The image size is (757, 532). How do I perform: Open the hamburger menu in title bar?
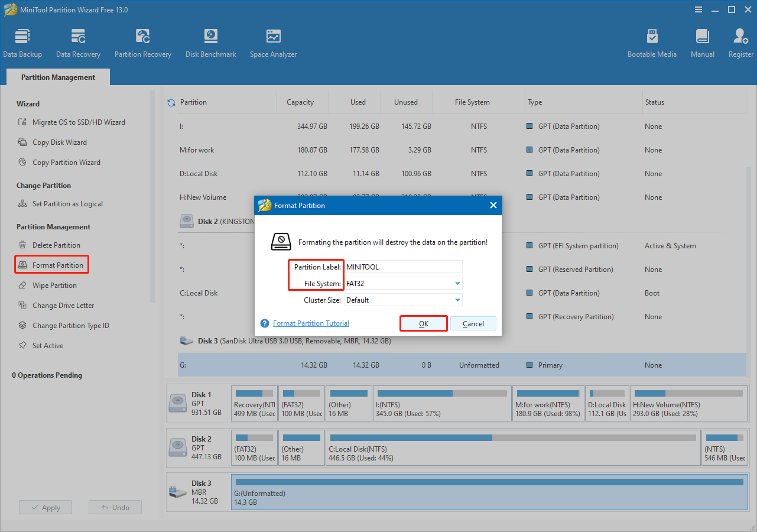(x=698, y=9)
